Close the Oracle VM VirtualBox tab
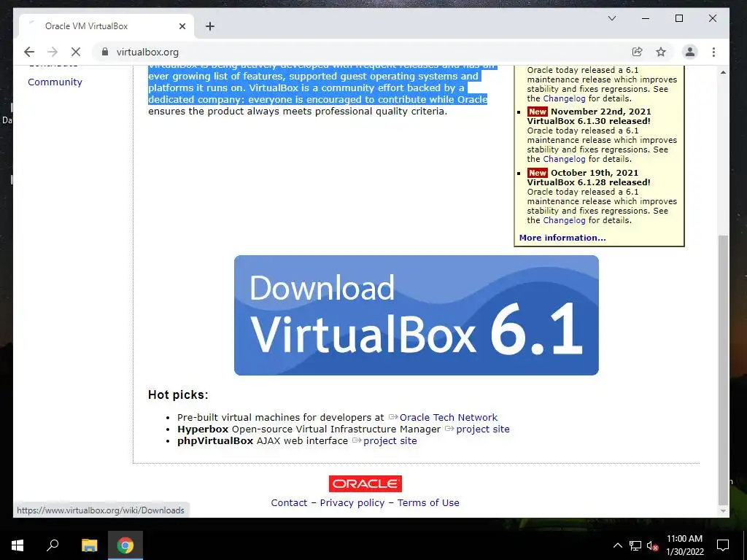 pyautogui.click(x=182, y=26)
